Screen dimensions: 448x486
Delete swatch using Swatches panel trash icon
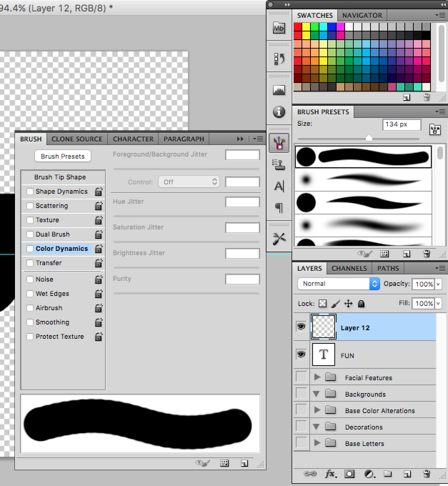tap(427, 98)
